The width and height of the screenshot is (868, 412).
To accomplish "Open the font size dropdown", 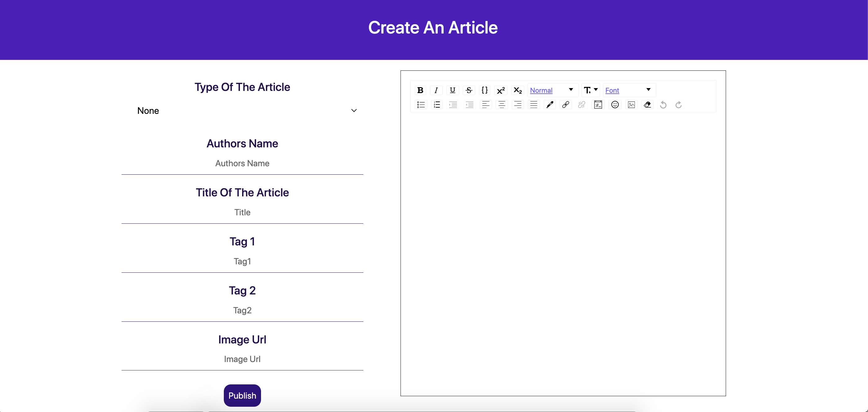I will pos(591,90).
